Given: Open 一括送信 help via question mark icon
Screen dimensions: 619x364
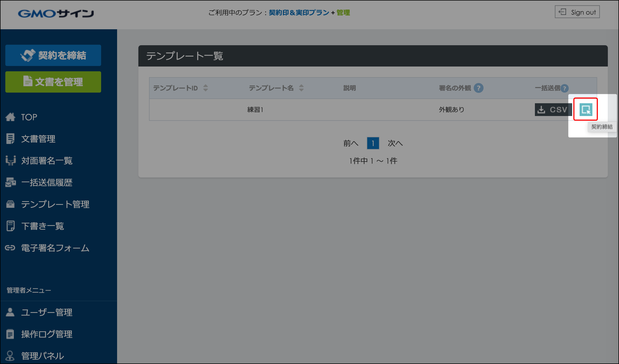Looking at the screenshot, I should pos(564,88).
